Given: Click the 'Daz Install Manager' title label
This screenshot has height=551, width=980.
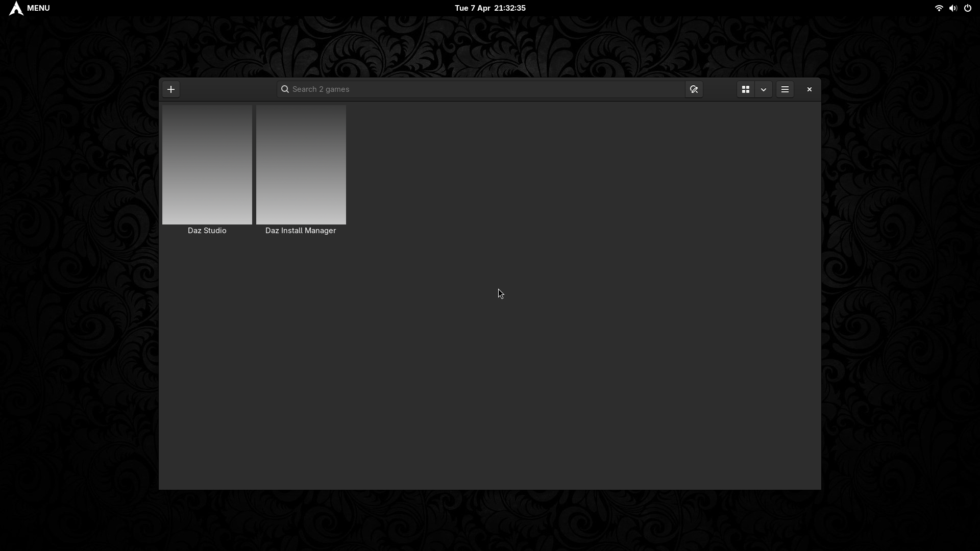Looking at the screenshot, I should [301, 231].
